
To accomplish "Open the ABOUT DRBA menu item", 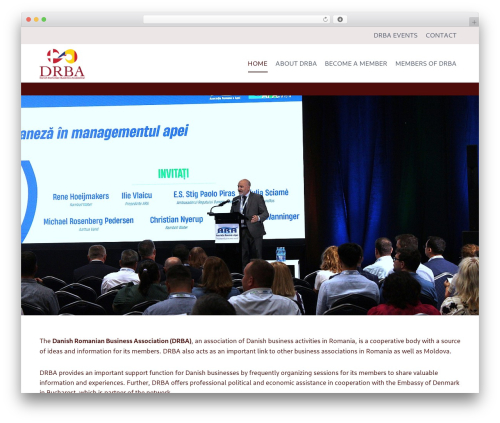I will click(296, 64).
